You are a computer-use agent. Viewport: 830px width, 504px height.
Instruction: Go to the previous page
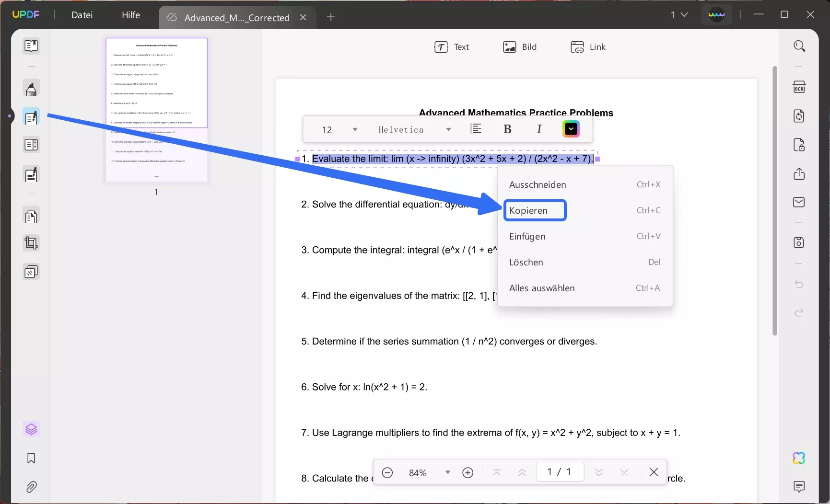[522, 473]
